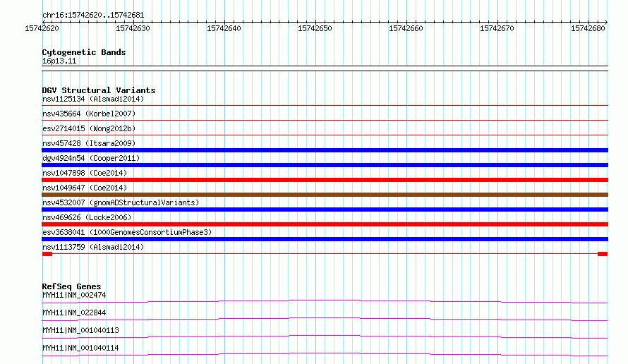Open variant nsv469626 (Locke2006)
Viewport: 628px width, 364px height.
click(x=87, y=217)
